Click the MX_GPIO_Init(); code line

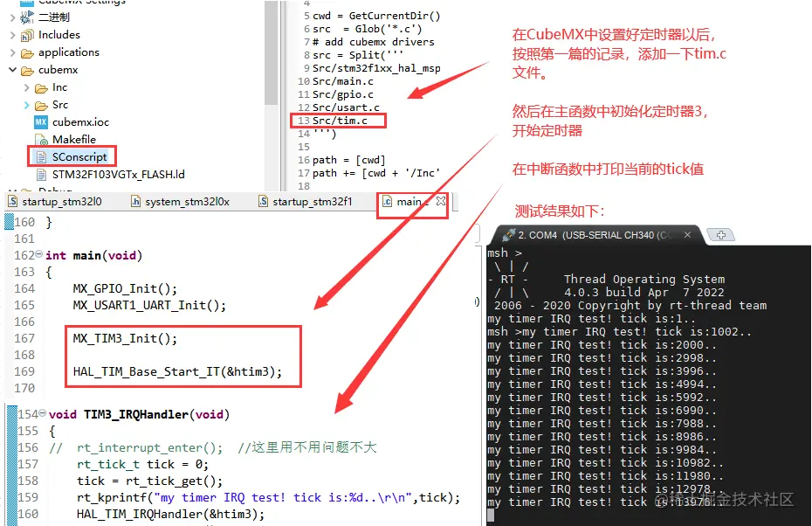tap(125, 288)
